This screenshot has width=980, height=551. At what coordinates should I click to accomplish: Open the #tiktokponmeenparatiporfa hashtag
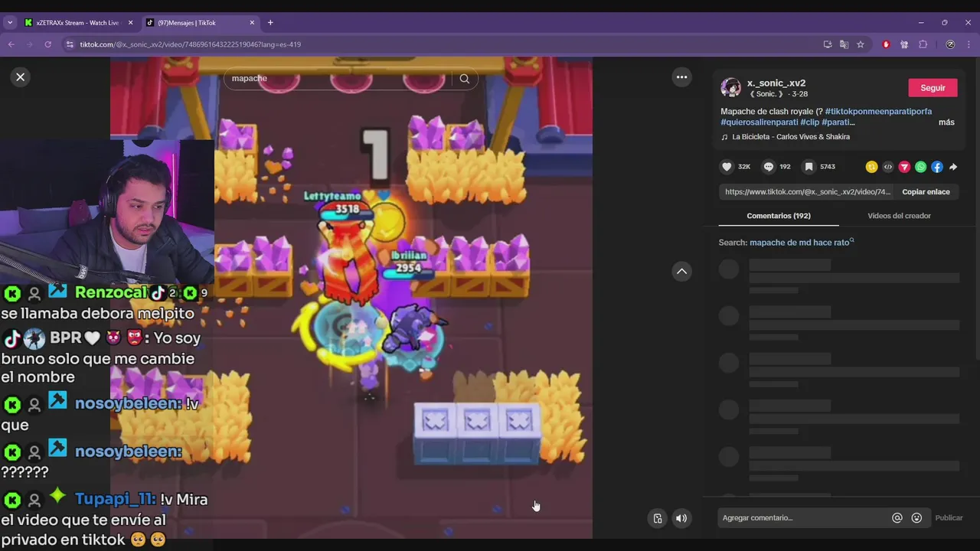[878, 112]
